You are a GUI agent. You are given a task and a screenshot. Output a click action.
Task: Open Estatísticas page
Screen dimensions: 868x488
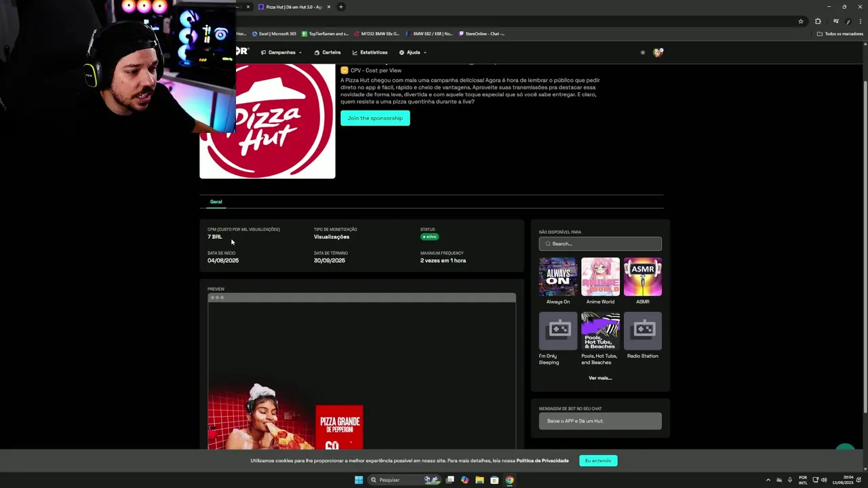(x=370, y=52)
